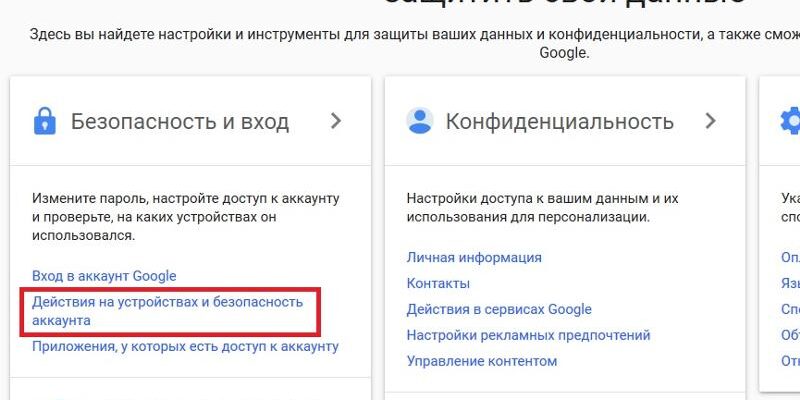Viewport: 800px width, 400px height.
Task: Open Приложения, у которых есть доступ к аккаунту
Action: [185, 346]
